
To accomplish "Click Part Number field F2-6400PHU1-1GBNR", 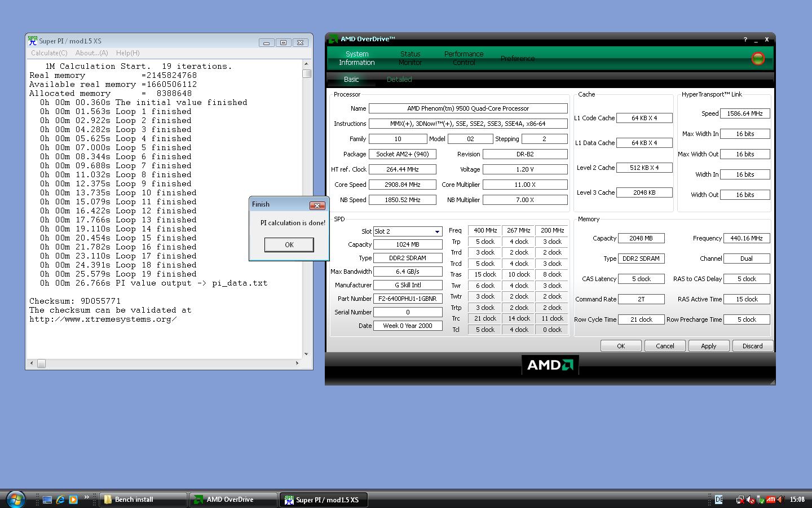I will 408,299.
